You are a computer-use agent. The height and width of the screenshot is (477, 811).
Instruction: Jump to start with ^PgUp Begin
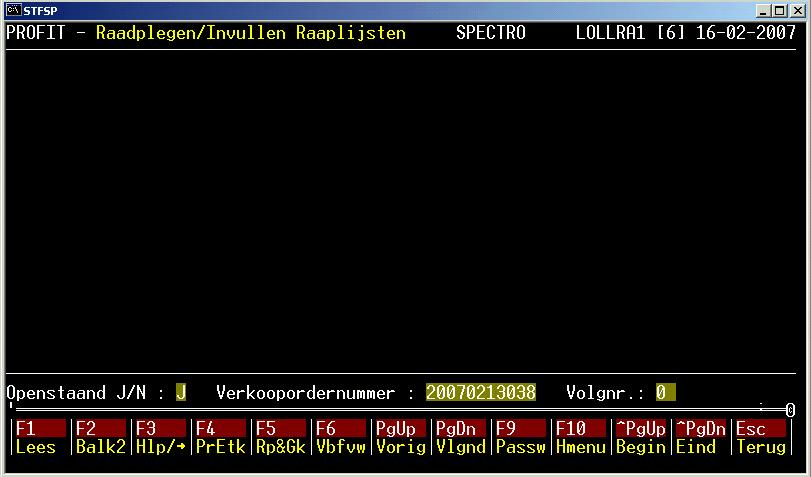(641, 438)
